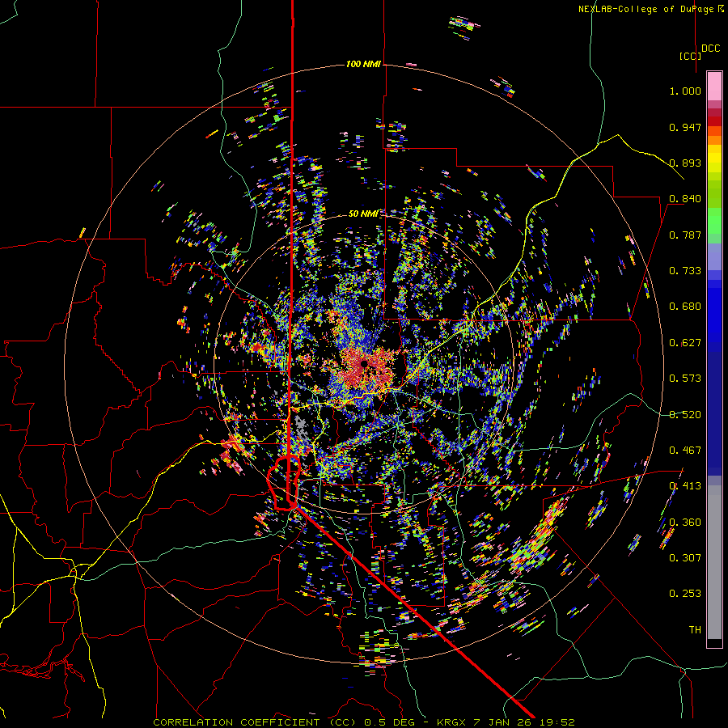
Task: Click the pink top segment of color bar
Action: 714,86
